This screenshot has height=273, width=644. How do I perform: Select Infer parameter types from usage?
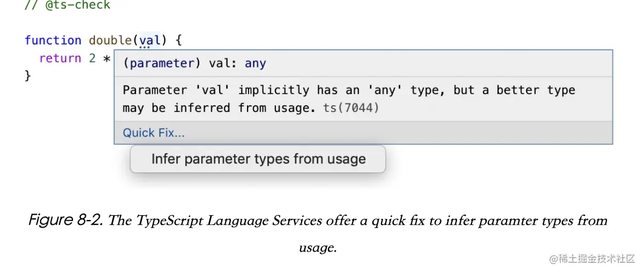[258, 159]
